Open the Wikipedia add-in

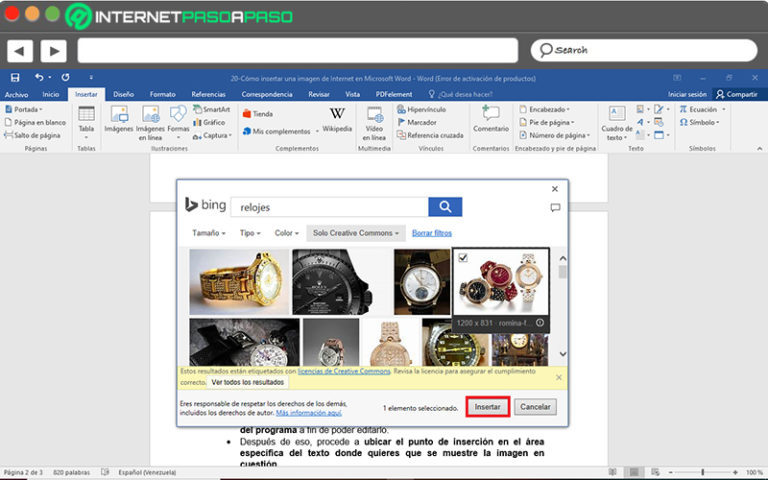pos(337,120)
